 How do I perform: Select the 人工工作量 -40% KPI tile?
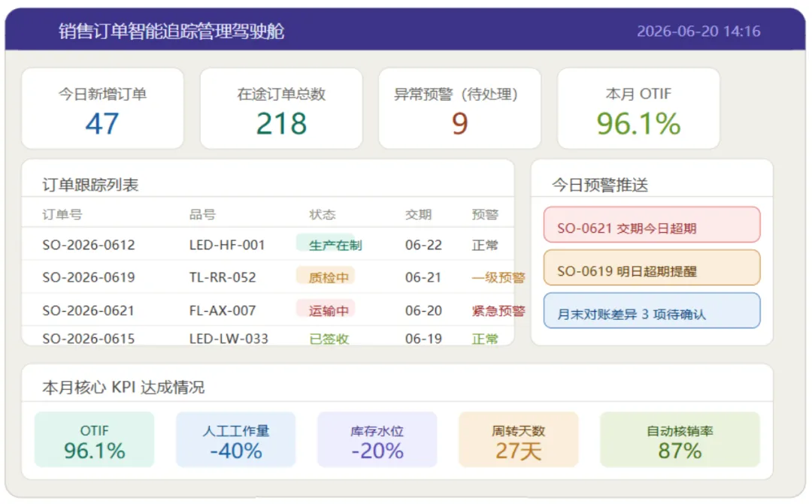tap(235, 439)
